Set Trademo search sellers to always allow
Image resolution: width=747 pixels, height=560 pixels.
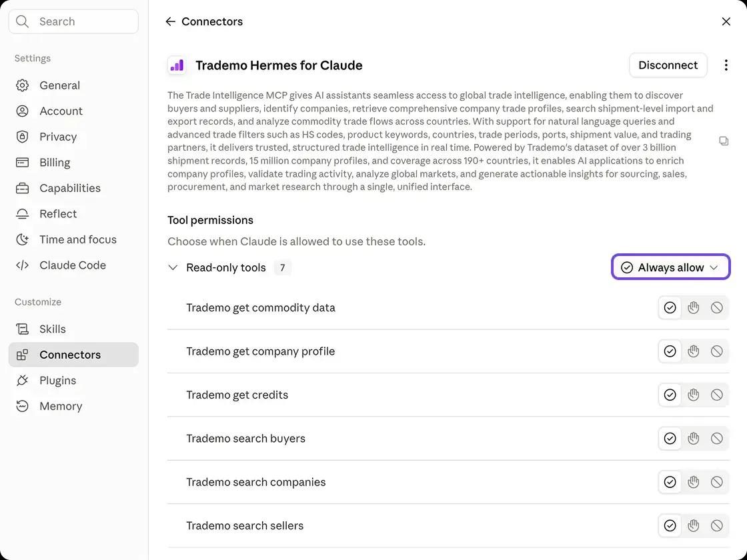pyautogui.click(x=670, y=526)
